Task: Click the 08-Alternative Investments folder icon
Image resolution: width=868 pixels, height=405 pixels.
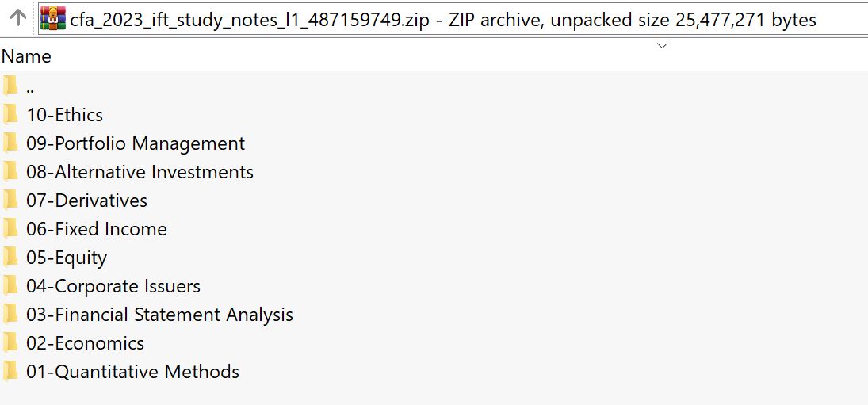Action: click(x=11, y=172)
